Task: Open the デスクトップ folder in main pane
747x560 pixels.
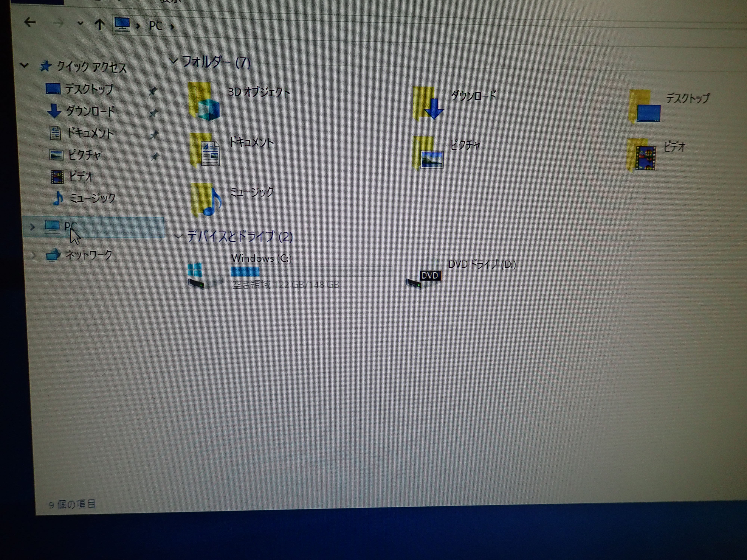Action: [645, 107]
